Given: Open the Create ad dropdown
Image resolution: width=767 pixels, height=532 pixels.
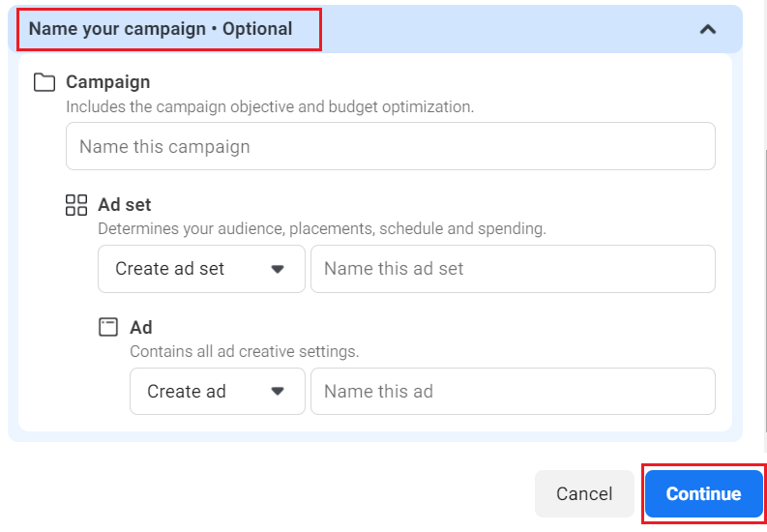Looking at the screenshot, I should click(x=218, y=391).
